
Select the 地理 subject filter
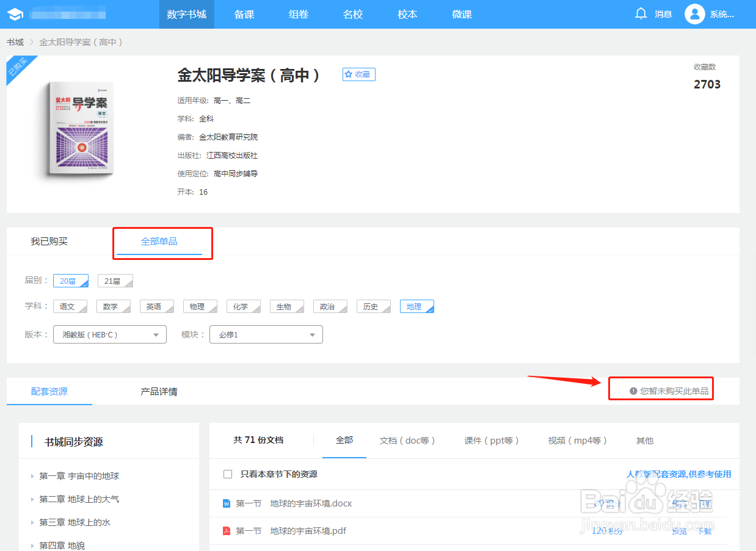(417, 306)
